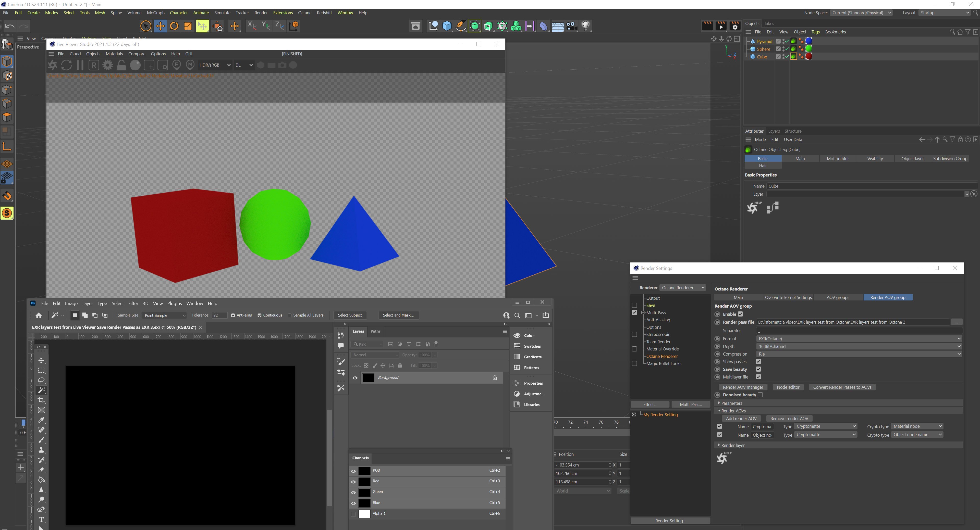Click the Select Subject button
The height and width of the screenshot is (530, 980).
tap(350, 315)
